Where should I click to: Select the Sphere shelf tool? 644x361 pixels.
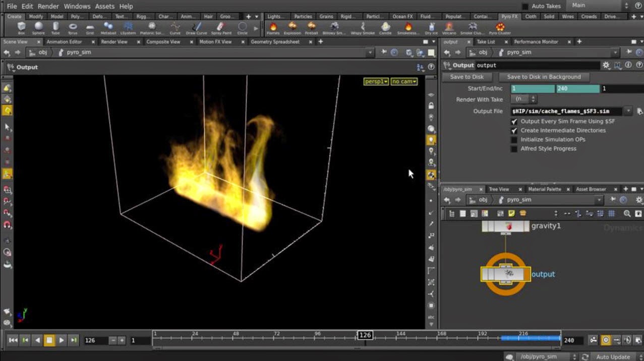(38, 28)
